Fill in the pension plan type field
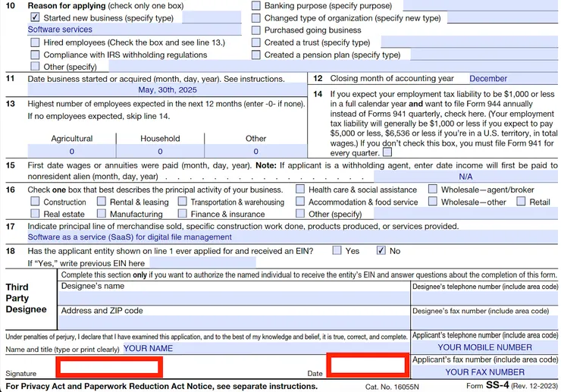 (x=484, y=55)
